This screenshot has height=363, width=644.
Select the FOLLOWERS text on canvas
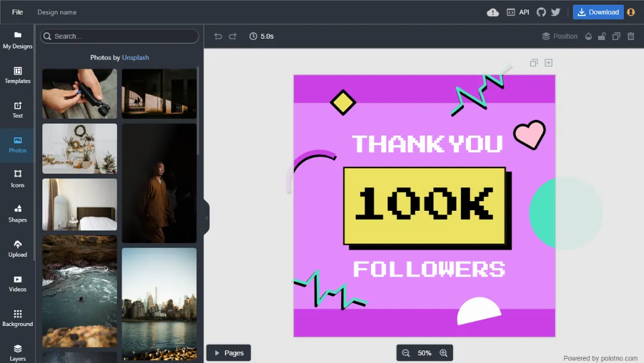click(x=429, y=269)
